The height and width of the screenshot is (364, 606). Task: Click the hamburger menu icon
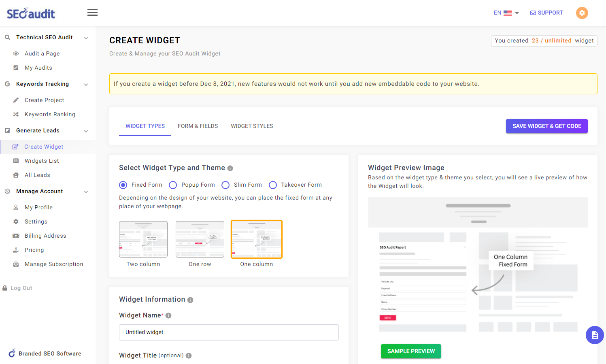click(92, 13)
